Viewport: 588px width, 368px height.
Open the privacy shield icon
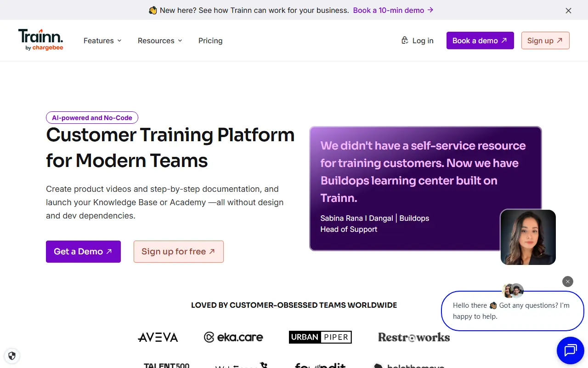pos(12,356)
